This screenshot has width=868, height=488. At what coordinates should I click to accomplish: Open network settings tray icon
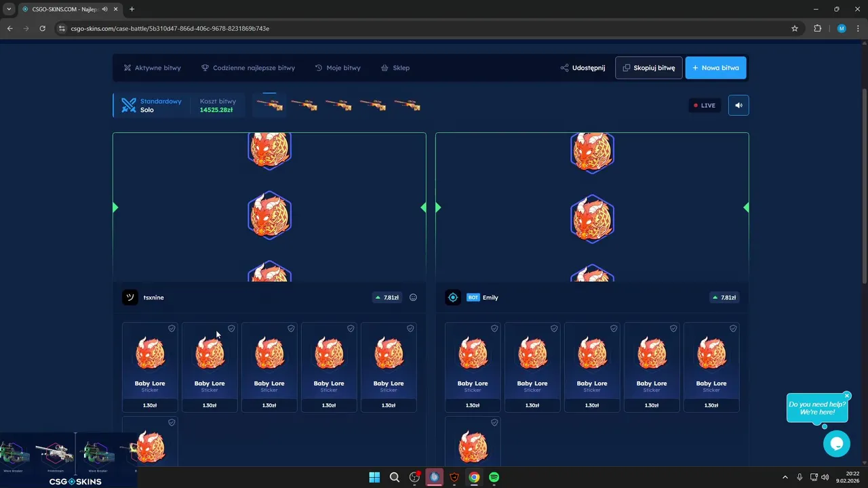(x=814, y=477)
